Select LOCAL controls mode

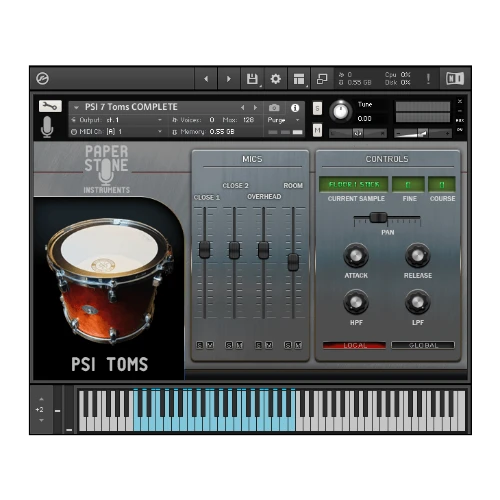tap(354, 345)
